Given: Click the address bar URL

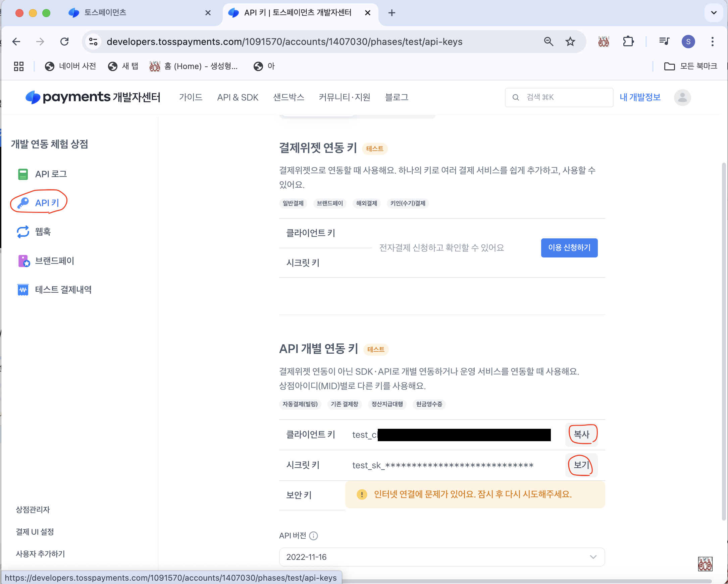Looking at the screenshot, I should [x=284, y=42].
